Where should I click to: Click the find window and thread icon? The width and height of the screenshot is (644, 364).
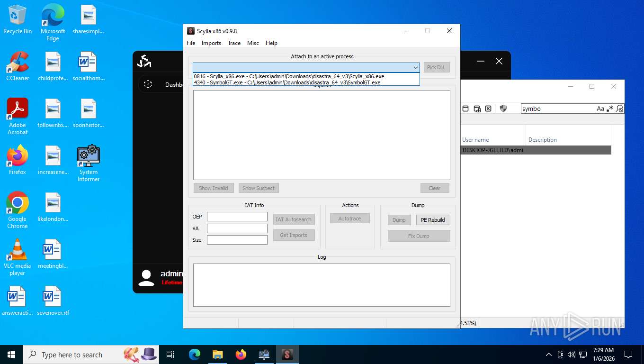[477, 109]
